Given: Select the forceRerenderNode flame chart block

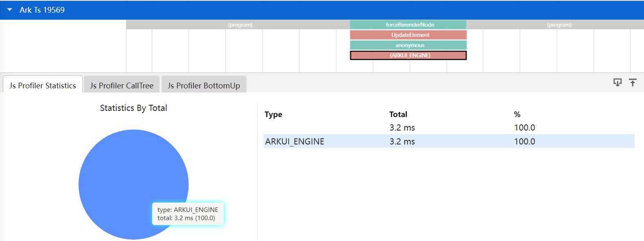Looking at the screenshot, I should [x=408, y=25].
